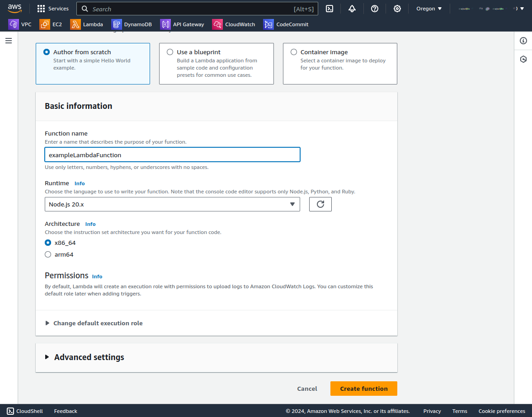This screenshot has height=417, width=532.
Task: Cancel function creation
Action: click(307, 389)
